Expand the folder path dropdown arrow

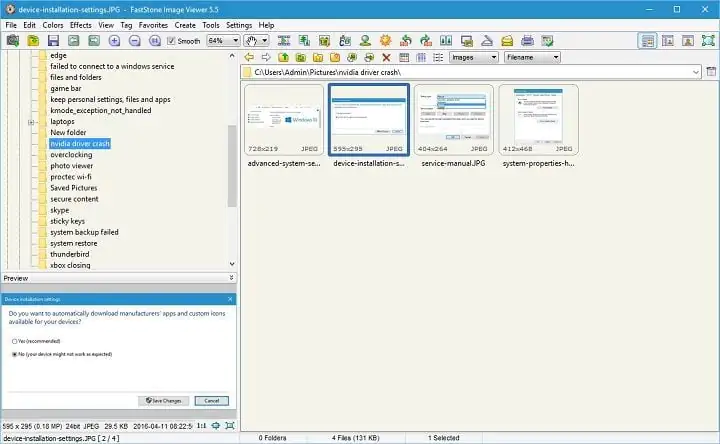point(696,72)
